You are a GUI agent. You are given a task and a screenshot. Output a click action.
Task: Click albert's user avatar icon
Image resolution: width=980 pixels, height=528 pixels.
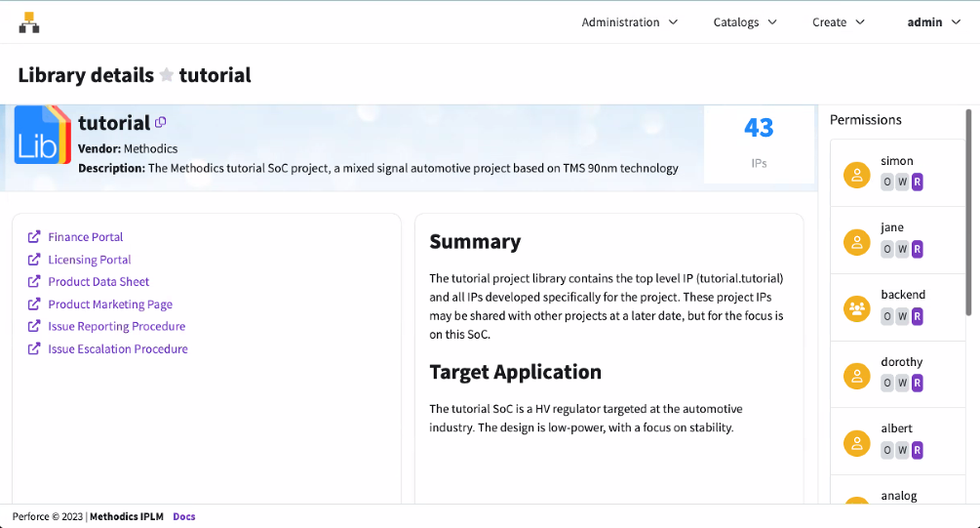[x=856, y=442]
